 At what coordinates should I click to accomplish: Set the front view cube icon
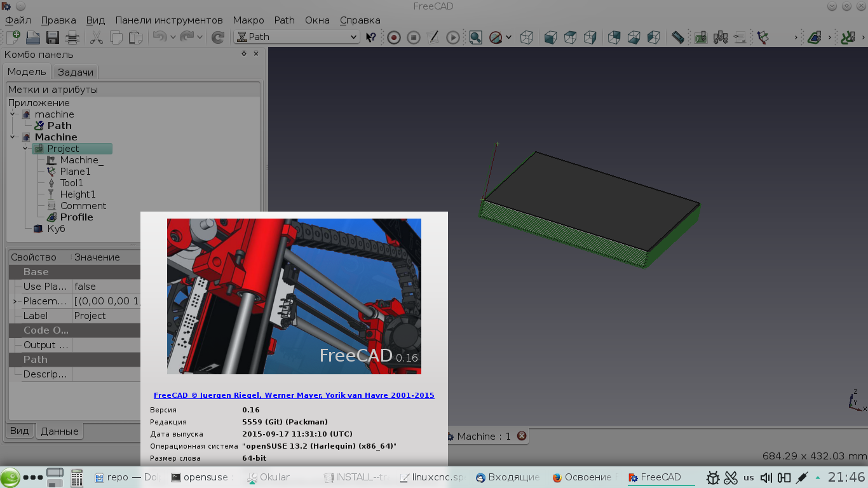551,37
